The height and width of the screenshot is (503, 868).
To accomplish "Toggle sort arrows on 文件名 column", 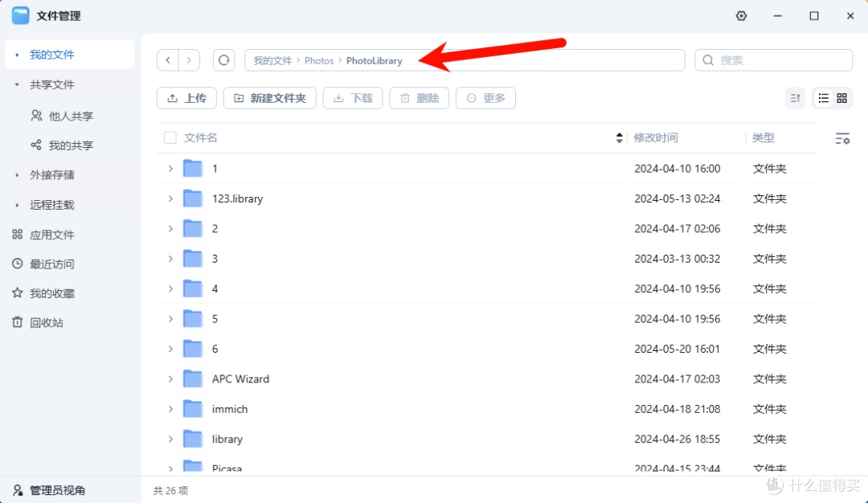I will click(620, 137).
